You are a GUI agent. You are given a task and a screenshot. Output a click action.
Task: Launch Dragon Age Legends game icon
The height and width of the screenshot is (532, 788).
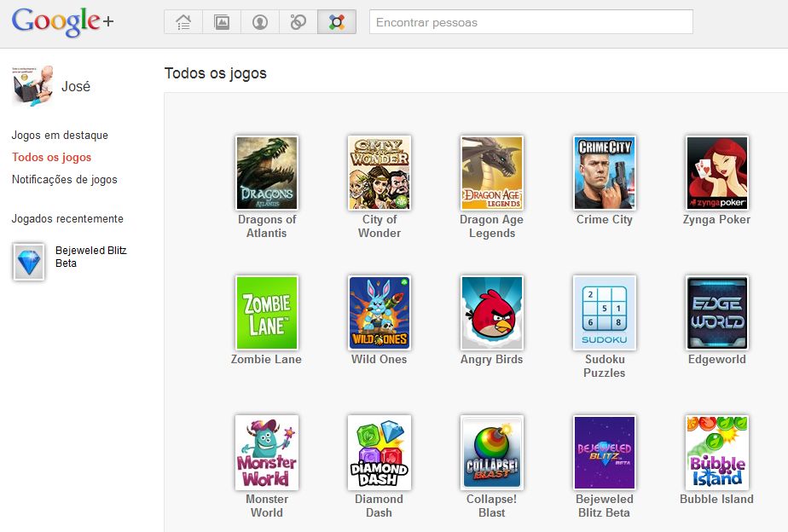point(492,173)
